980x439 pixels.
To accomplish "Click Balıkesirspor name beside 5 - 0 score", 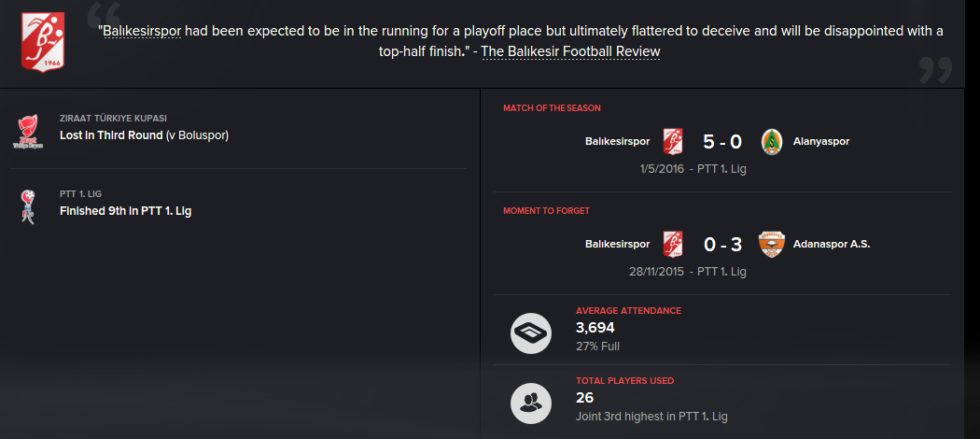I will coord(618,141).
